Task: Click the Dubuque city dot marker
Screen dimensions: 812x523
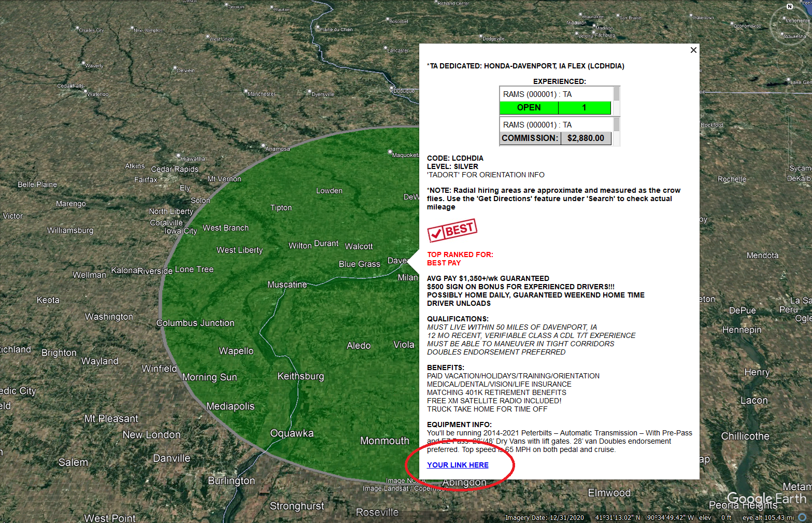Action: [392, 89]
